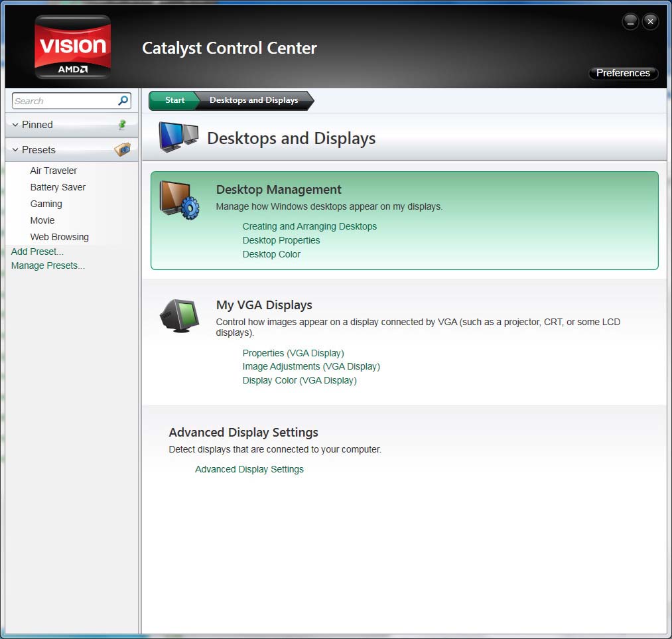Open the Desktop Properties link
The height and width of the screenshot is (639, 672).
(x=281, y=240)
